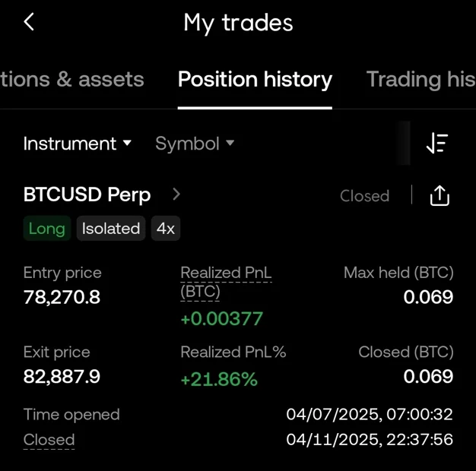Switch to Trading history tab
The width and height of the screenshot is (476, 471).
(x=420, y=80)
